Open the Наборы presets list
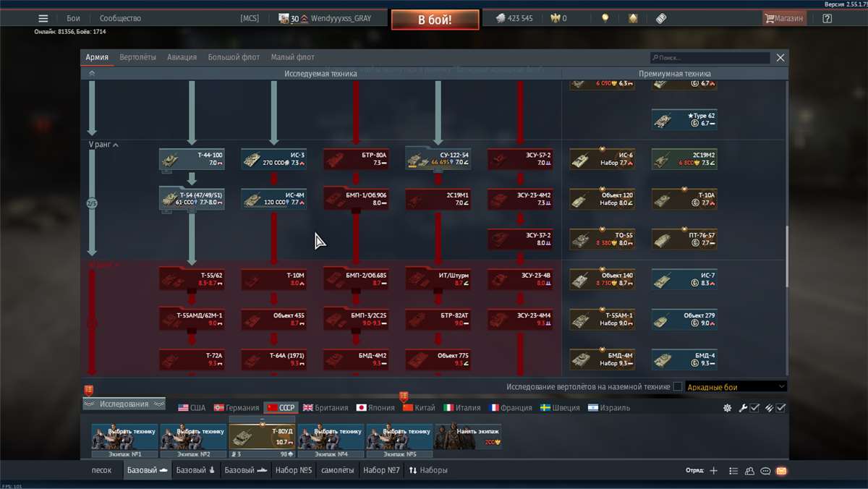 pos(428,470)
